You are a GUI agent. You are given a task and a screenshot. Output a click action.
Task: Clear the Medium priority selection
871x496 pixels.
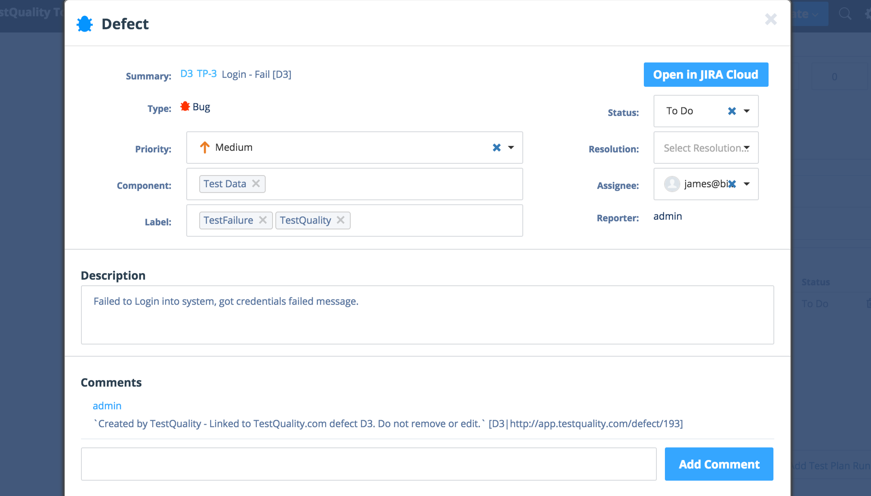pos(497,147)
